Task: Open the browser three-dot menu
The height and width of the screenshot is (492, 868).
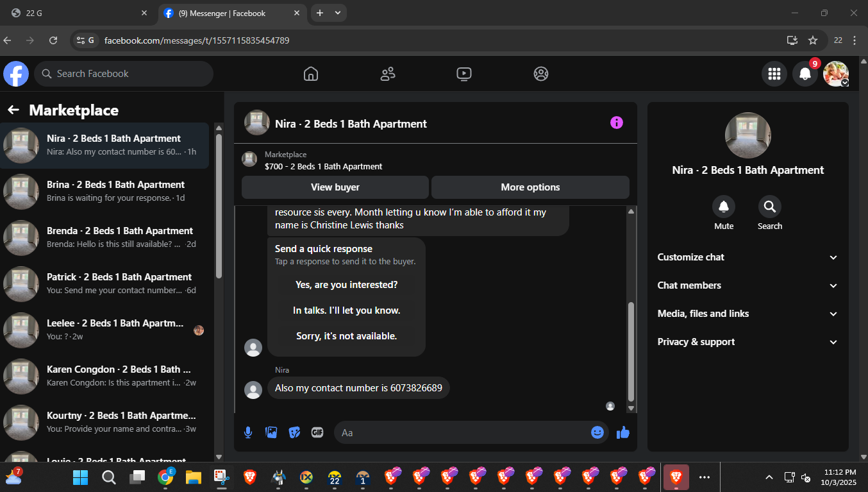Action: 855,40
